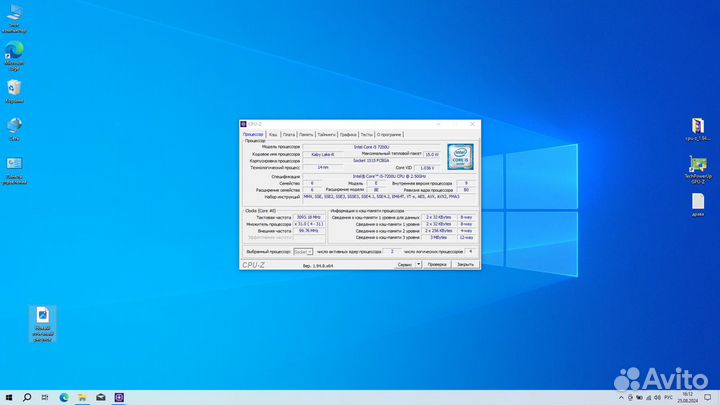Open the Панель управления desktop icon
720x405 pixels.
point(14,171)
